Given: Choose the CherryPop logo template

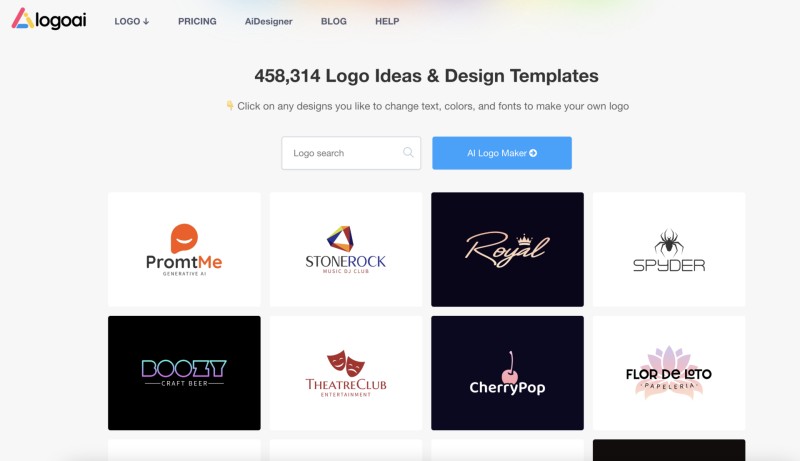Looking at the screenshot, I should pyautogui.click(x=507, y=373).
